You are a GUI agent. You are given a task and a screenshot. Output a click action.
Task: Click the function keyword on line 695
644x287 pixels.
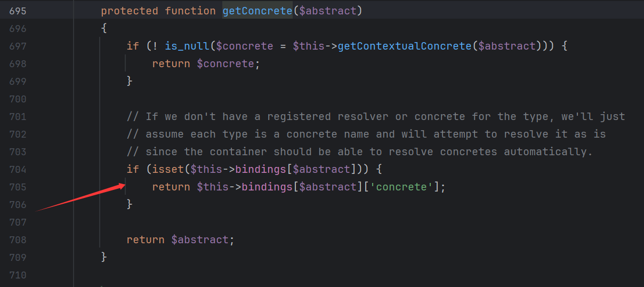190,11
